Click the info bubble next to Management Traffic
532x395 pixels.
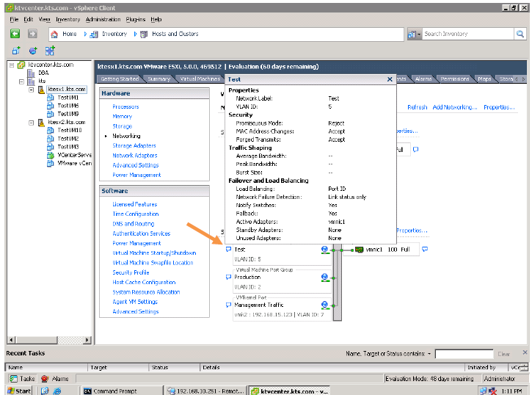pyautogui.click(x=228, y=305)
